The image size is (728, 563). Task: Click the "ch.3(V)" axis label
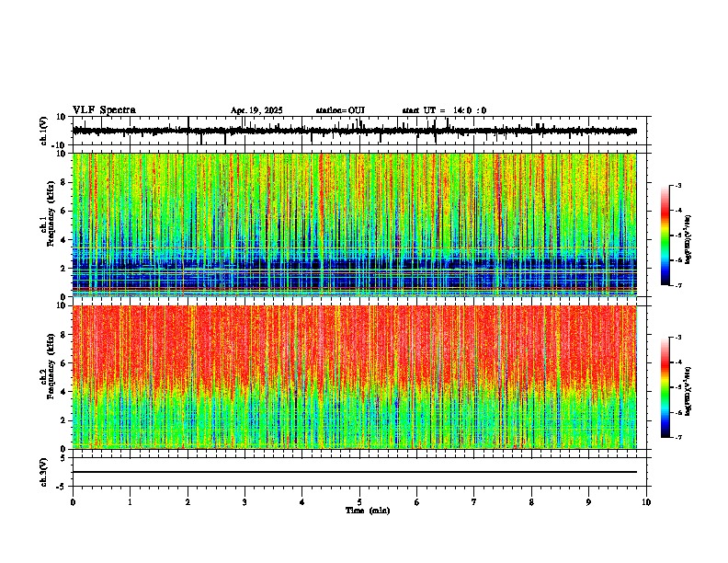coord(44,472)
